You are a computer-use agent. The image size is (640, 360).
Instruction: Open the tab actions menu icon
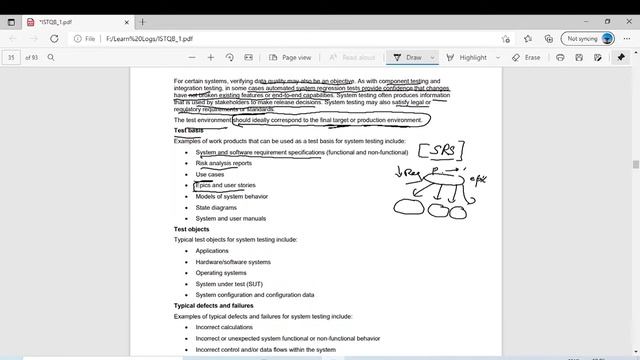[11, 22]
